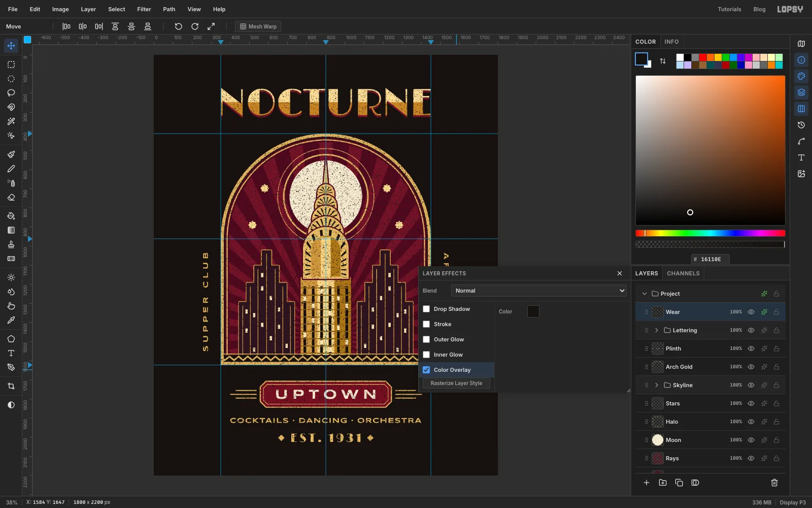This screenshot has height=508, width=812.
Task: Select the Gradient tool
Action: point(11,230)
